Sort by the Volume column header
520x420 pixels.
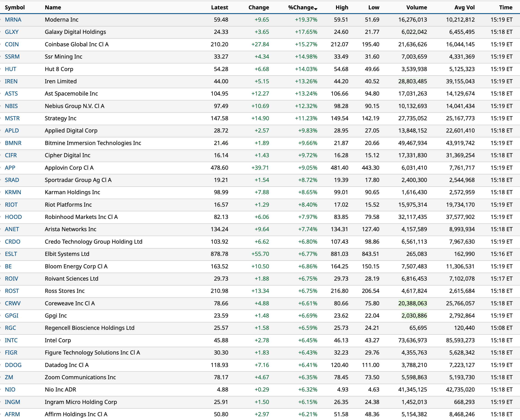pyautogui.click(x=416, y=7)
